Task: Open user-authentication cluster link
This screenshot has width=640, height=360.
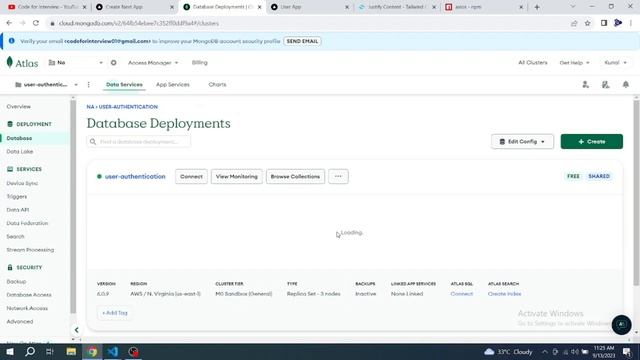Action: tap(135, 176)
